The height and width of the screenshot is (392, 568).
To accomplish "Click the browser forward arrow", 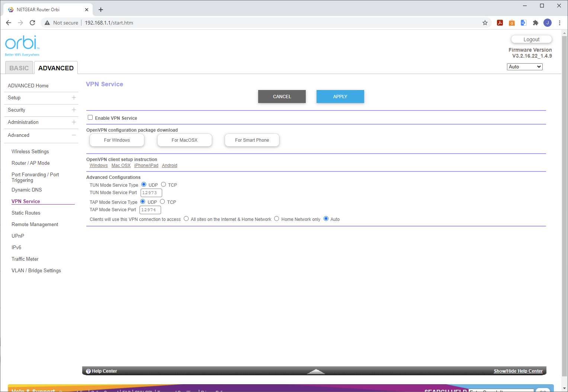I will click(x=20, y=23).
